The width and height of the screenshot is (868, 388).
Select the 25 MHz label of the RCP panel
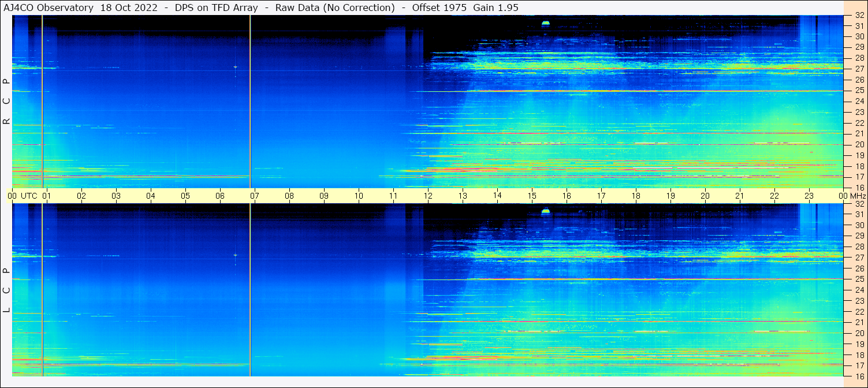(859, 91)
